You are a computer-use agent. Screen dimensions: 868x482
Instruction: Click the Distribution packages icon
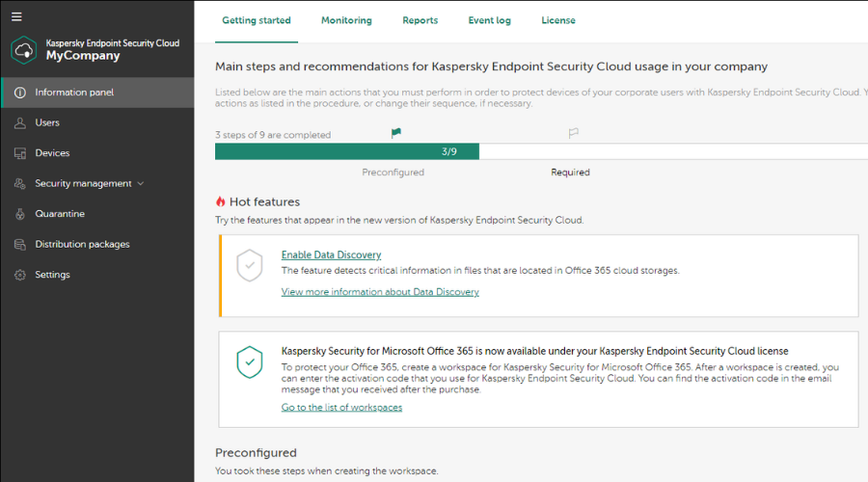[20, 245]
